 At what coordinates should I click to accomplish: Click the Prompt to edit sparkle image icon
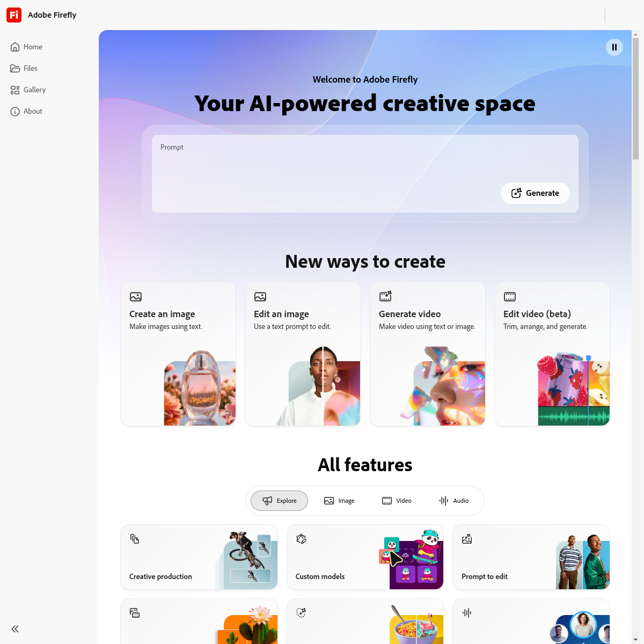[x=467, y=539]
